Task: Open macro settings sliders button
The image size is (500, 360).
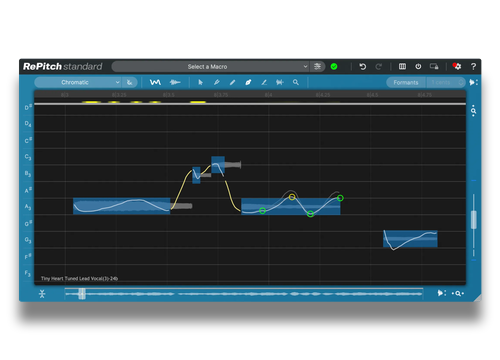Action: 317,67
